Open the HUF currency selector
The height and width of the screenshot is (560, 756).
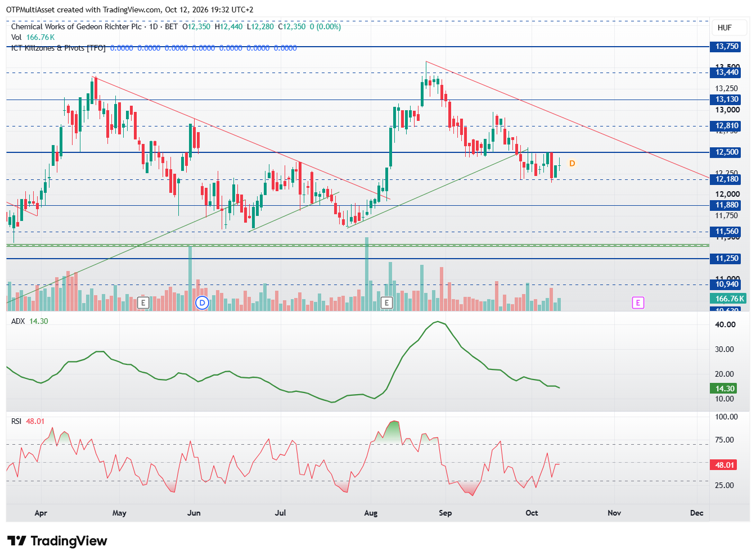click(x=724, y=28)
